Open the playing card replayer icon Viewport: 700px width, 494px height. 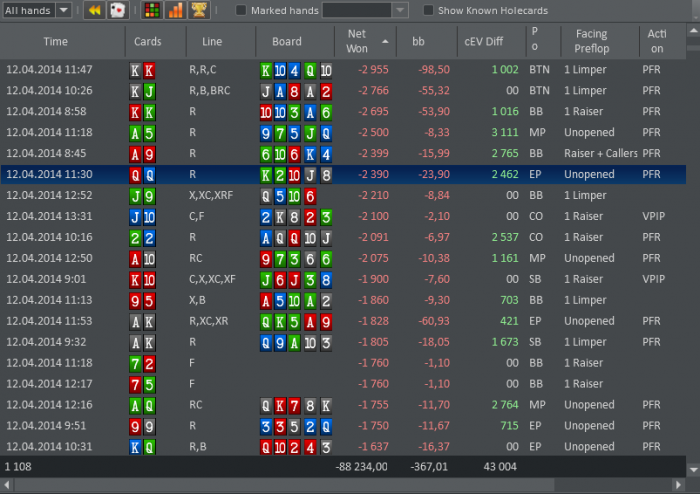pos(118,10)
